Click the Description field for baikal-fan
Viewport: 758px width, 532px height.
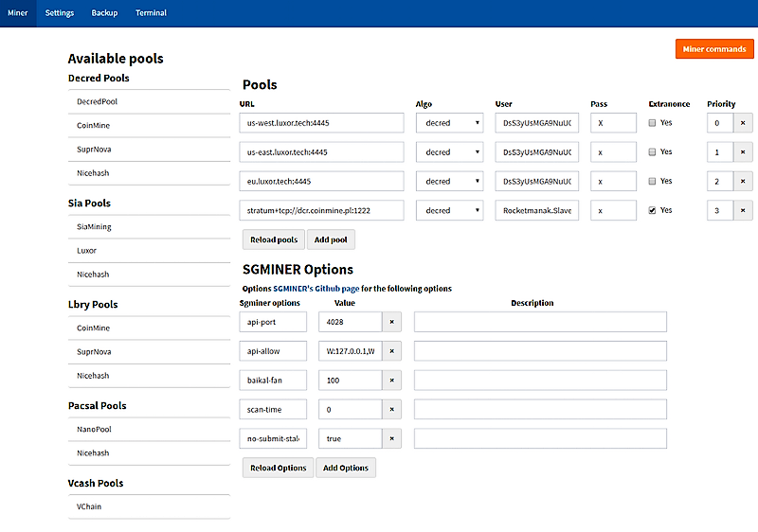[x=540, y=381]
